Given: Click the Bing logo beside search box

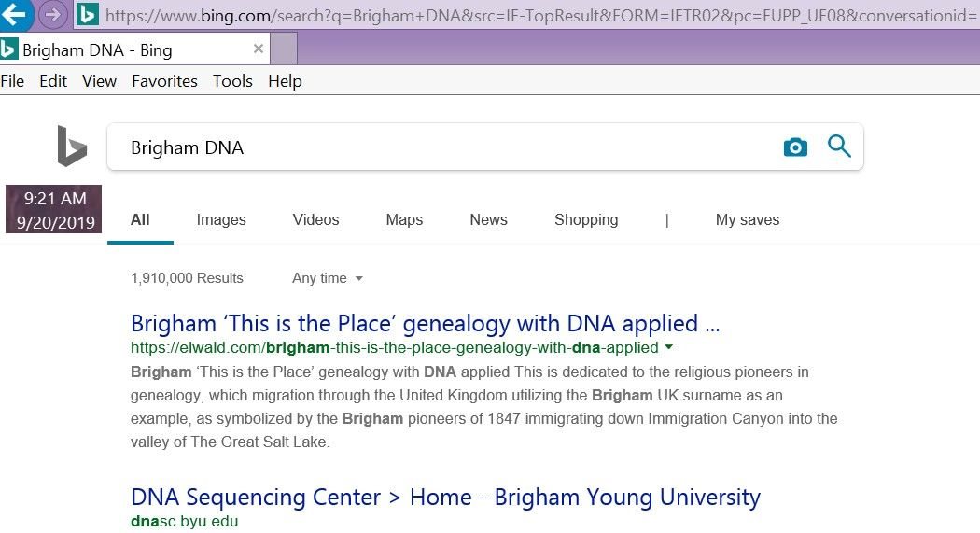Looking at the screenshot, I should click(x=72, y=147).
